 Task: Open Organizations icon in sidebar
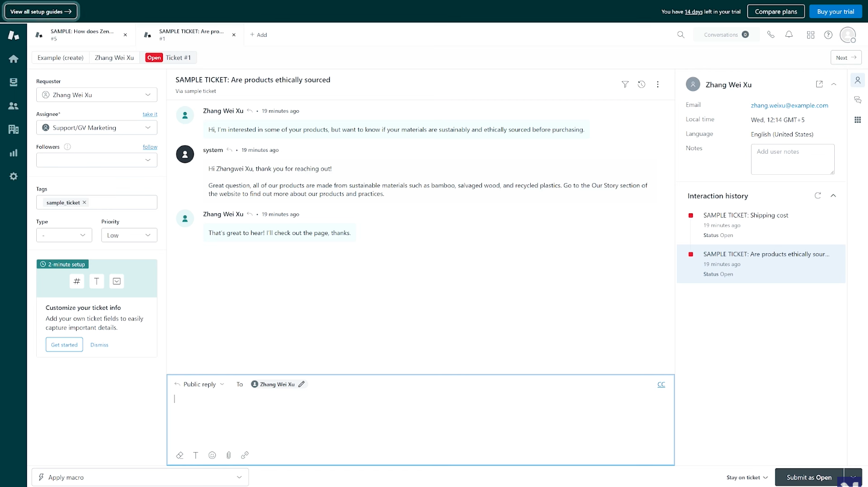tap(13, 130)
